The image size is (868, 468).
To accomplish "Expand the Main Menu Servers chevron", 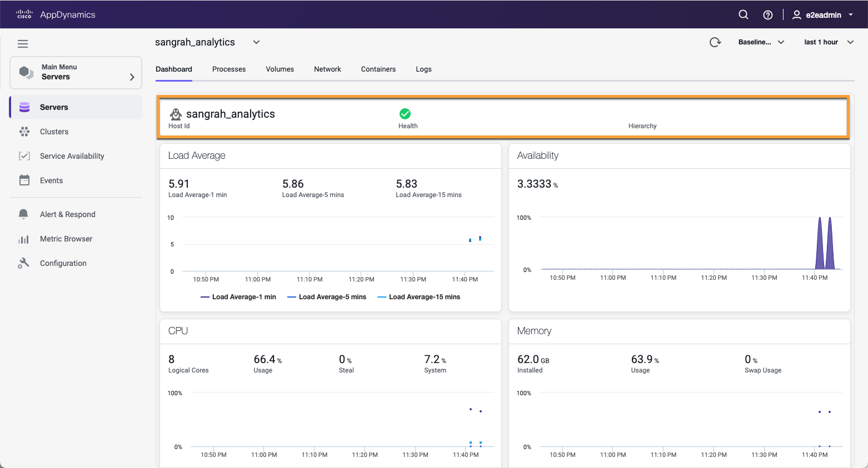I will coord(132,77).
